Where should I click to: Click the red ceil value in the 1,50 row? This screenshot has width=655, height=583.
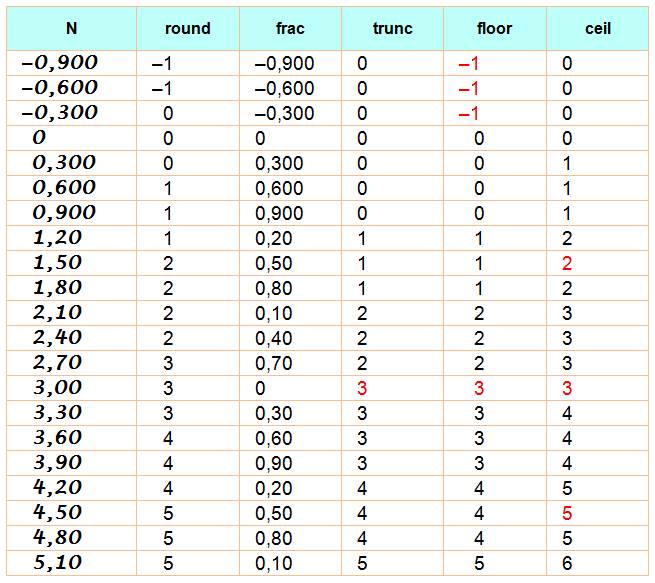click(x=567, y=263)
